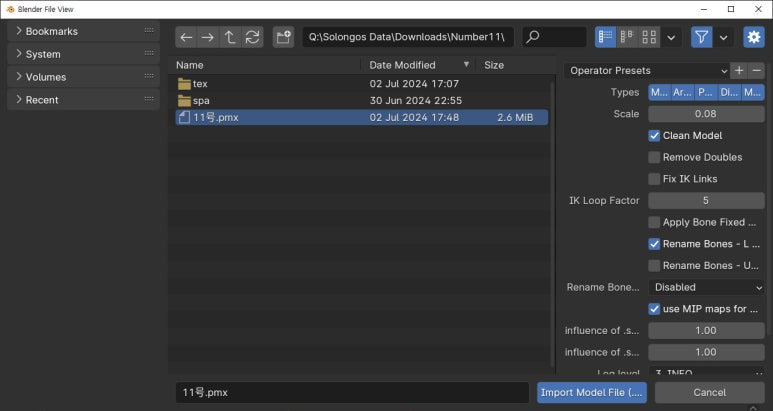773x411 pixels.
Task: Adjust IK Loop Factor field
Action: pos(706,201)
